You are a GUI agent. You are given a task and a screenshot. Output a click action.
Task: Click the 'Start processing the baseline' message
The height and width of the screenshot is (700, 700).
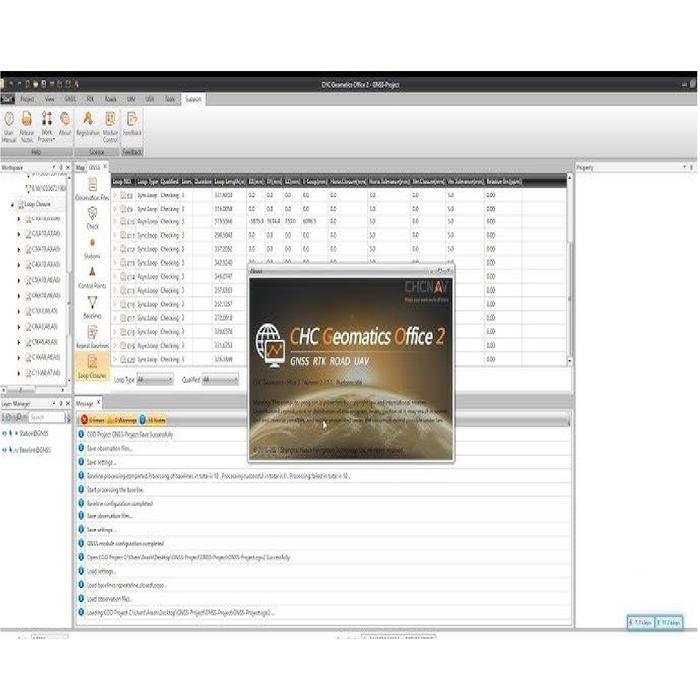click(x=115, y=490)
